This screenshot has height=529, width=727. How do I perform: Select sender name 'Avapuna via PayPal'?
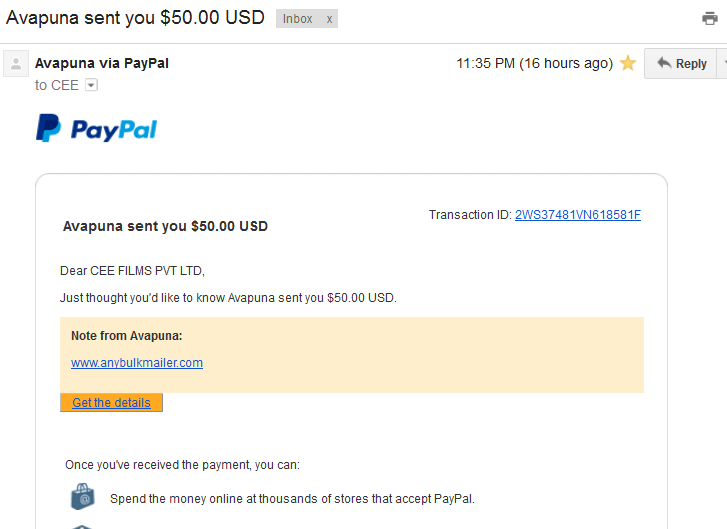coord(102,63)
